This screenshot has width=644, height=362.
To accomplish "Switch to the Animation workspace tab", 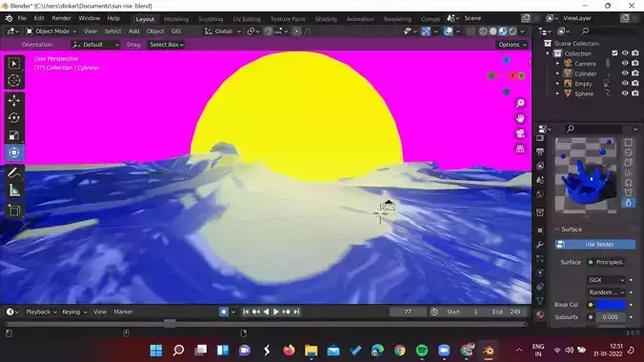I will [x=360, y=19].
